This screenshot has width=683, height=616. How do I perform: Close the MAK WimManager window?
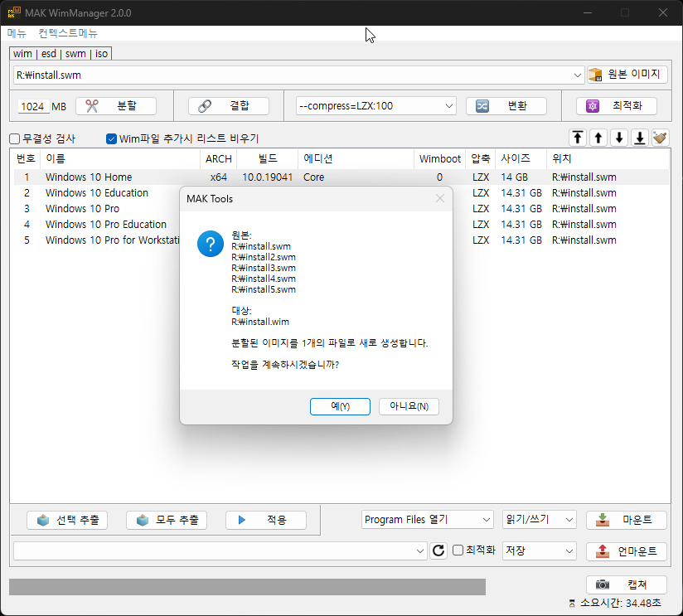pos(663,12)
